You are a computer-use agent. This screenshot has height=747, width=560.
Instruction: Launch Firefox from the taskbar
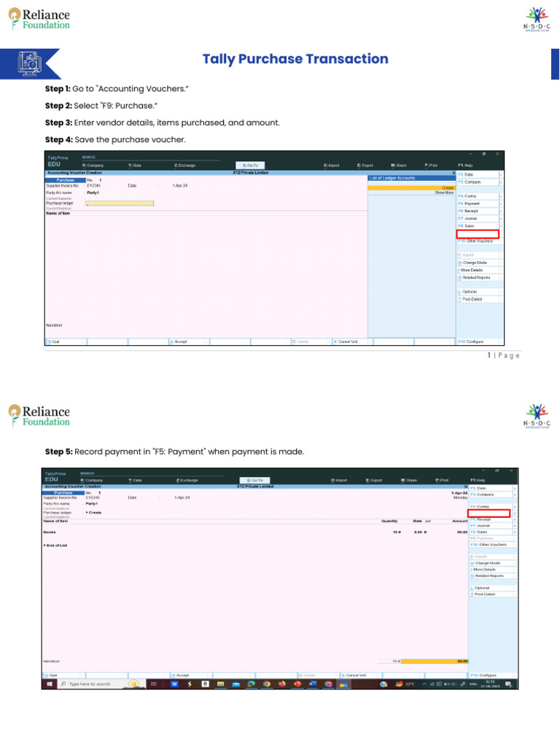282,684
